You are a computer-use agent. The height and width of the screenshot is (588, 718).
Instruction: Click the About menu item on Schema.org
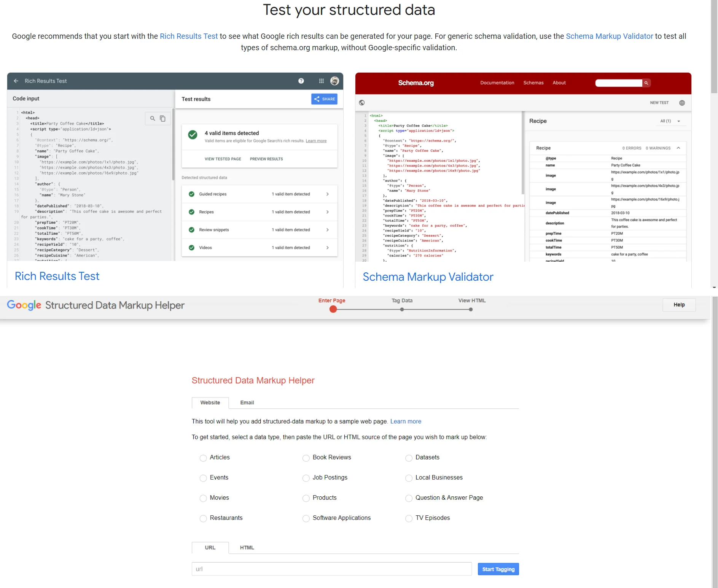[559, 83]
